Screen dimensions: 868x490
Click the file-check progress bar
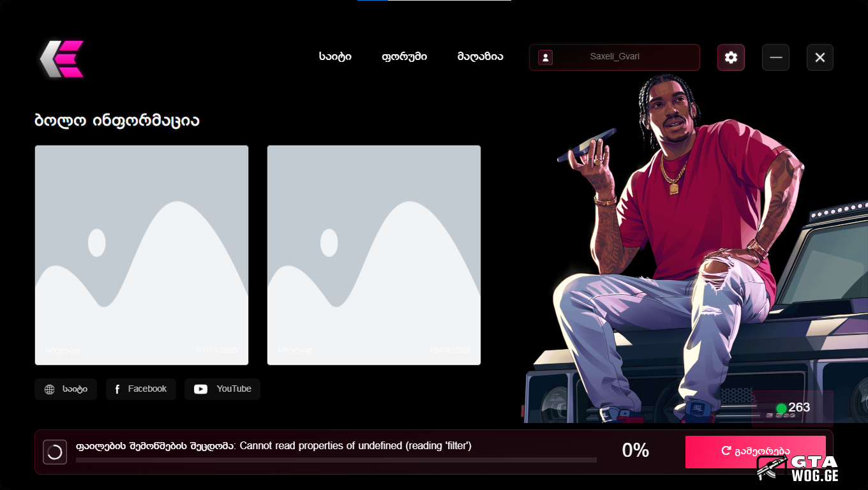tap(336, 459)
